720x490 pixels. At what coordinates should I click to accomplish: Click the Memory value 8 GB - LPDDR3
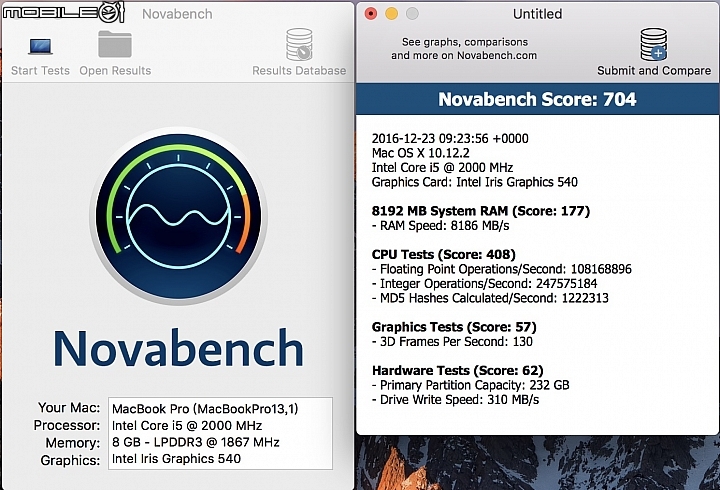[x=196, y=442]
